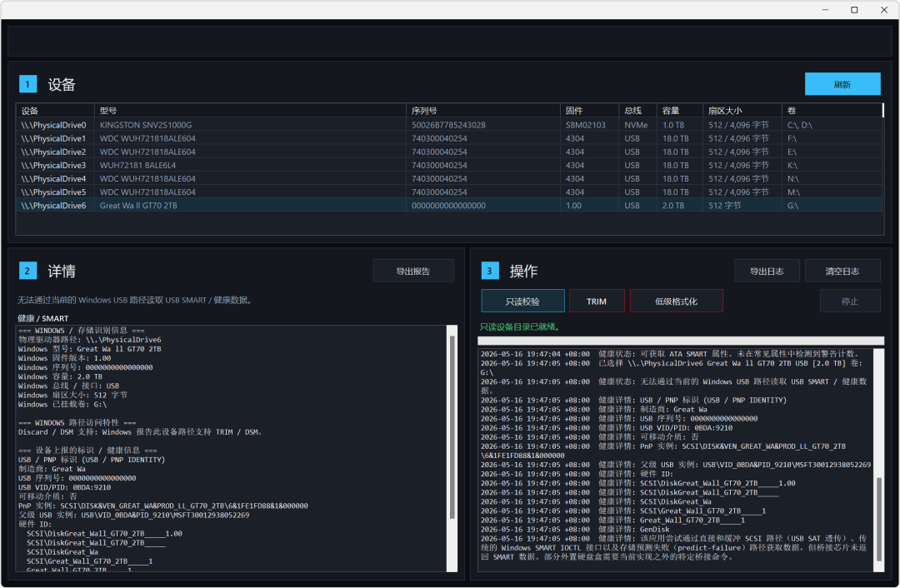Click the 健康 / SMART label
The width and height of the screenshot is (900, 588).
point(43,318)
